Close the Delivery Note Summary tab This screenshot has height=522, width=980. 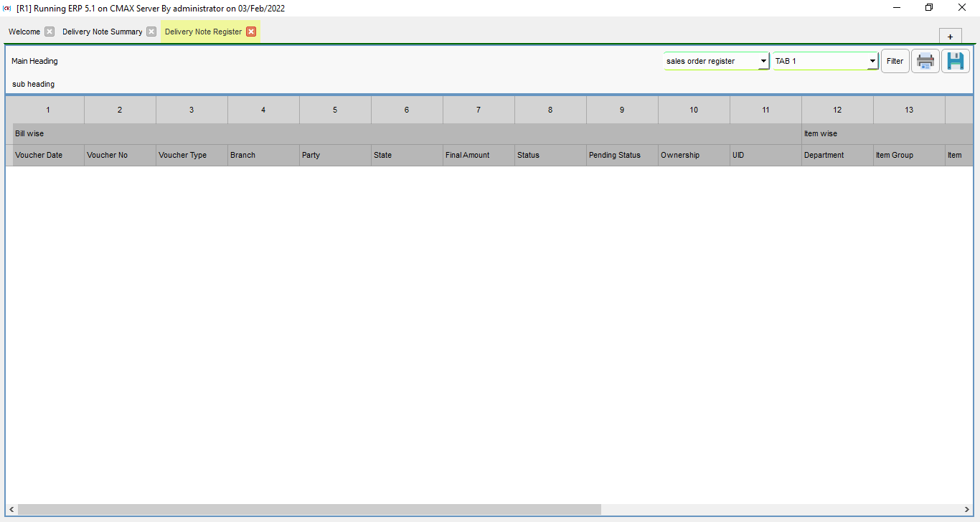point(151,32)
